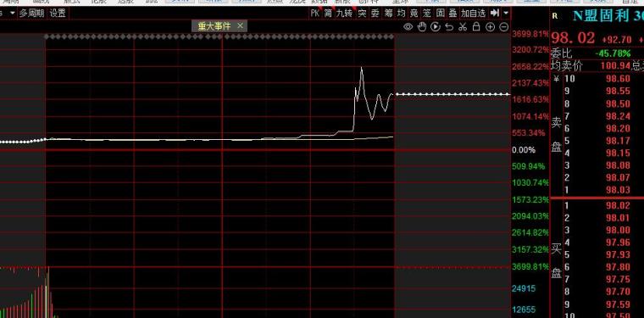Click the 加自选 button
644x318 pixels.
[x=473, y=14]
